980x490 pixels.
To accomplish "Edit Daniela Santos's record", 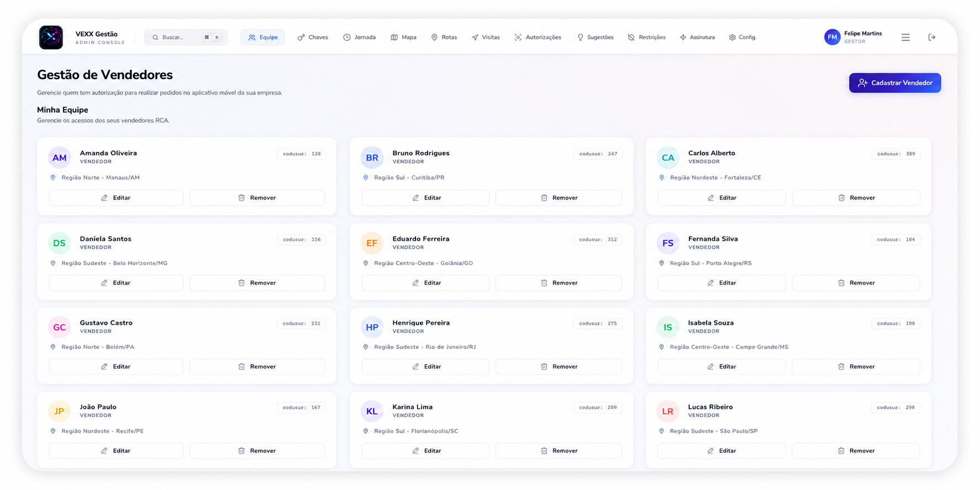I will [116, 283].
